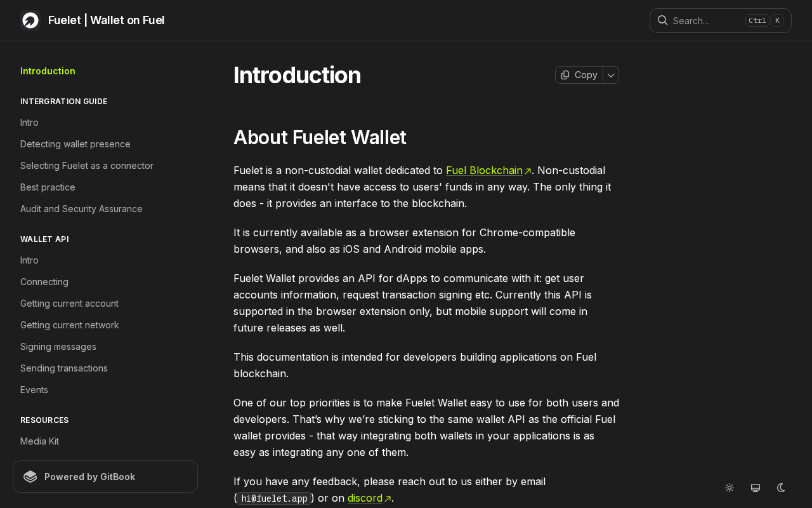Open Audit and Security Assurance page
This screenshot has width=812, height=508.
pyautogui.click(x=81, y=209)
